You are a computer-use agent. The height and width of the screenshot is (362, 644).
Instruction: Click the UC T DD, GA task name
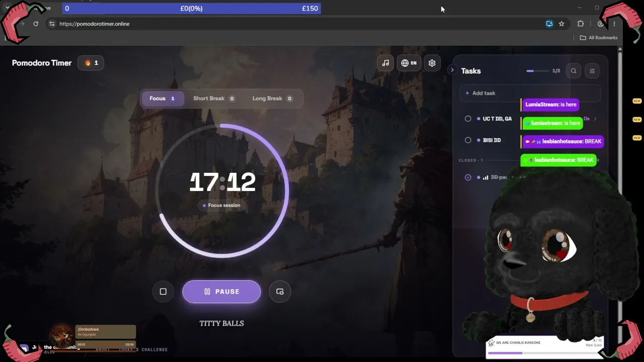[x=497, y=119]
